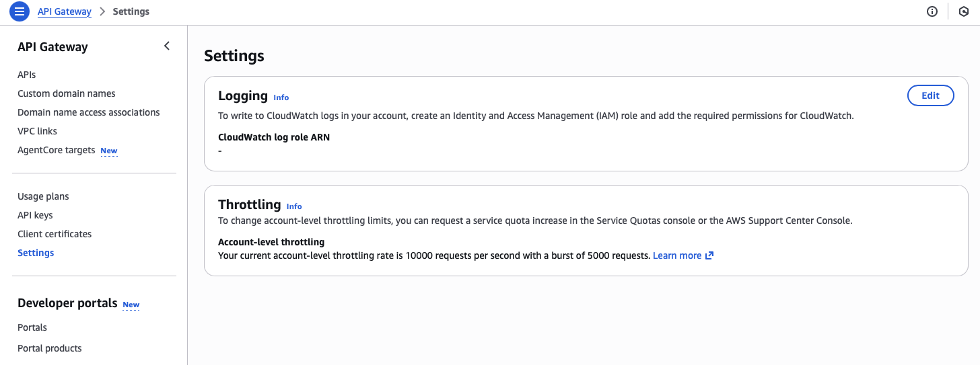Click the hexagon icon in top-right corner
The width and height of the screenshot is (980, 365).
coord(963,11)
